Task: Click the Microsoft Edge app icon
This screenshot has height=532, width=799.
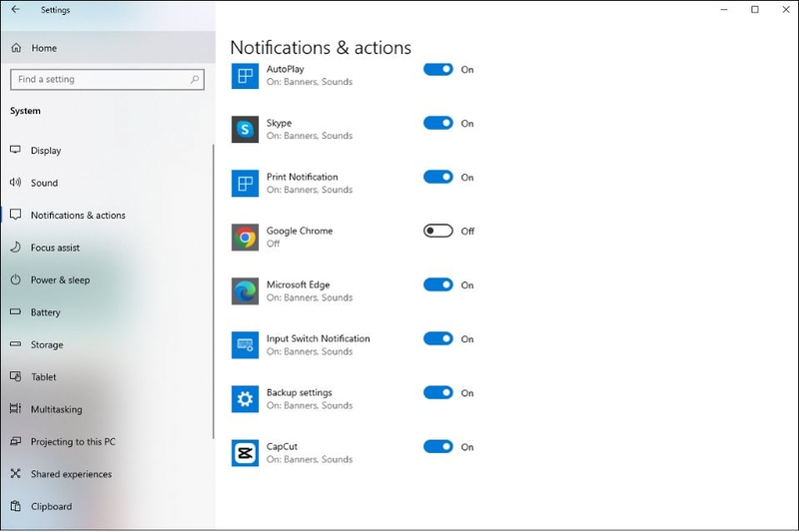Action: 245,291
